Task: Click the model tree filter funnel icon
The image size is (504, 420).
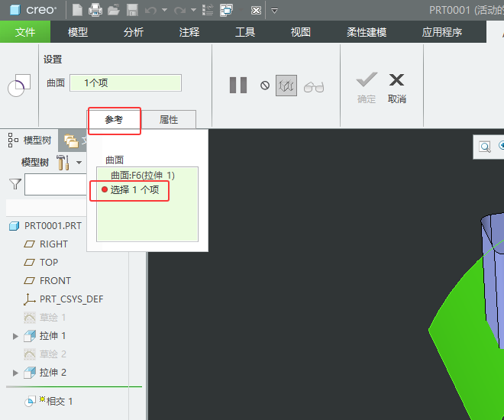Action: click(15, 184)
